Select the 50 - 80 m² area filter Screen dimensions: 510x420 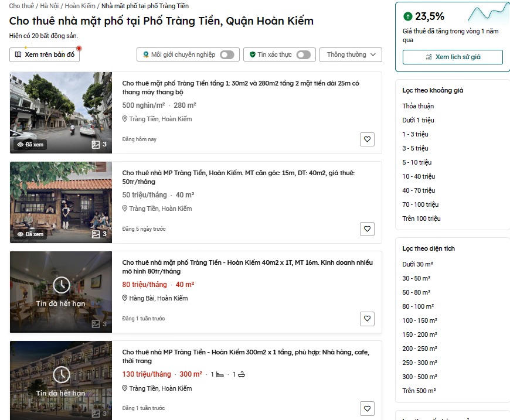pos(416,292)
